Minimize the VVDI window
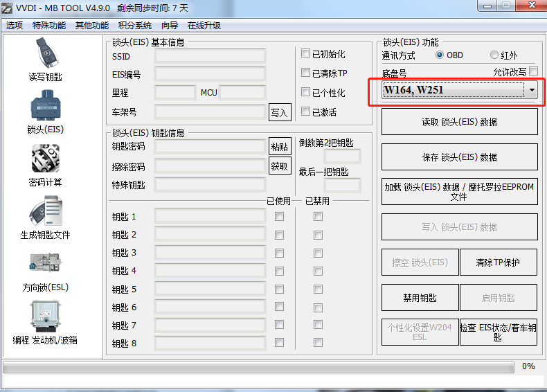The width and height of the screenshot is (547, 392). point(487,6)
